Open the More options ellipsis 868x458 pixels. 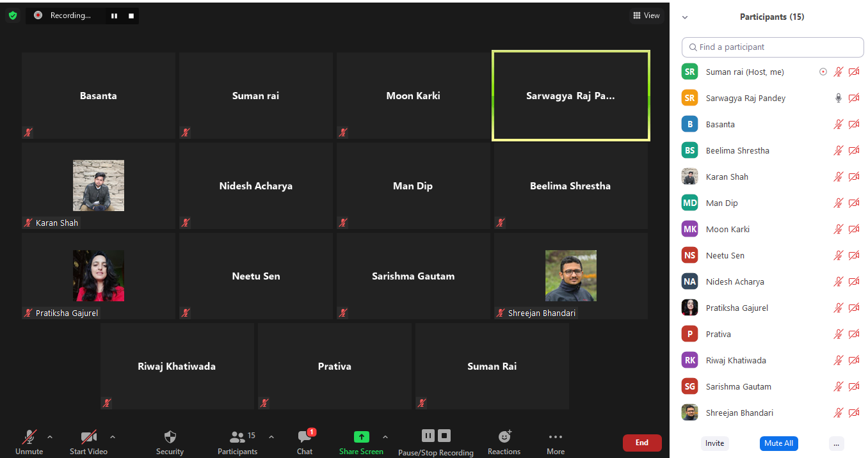tap(555, 438)
